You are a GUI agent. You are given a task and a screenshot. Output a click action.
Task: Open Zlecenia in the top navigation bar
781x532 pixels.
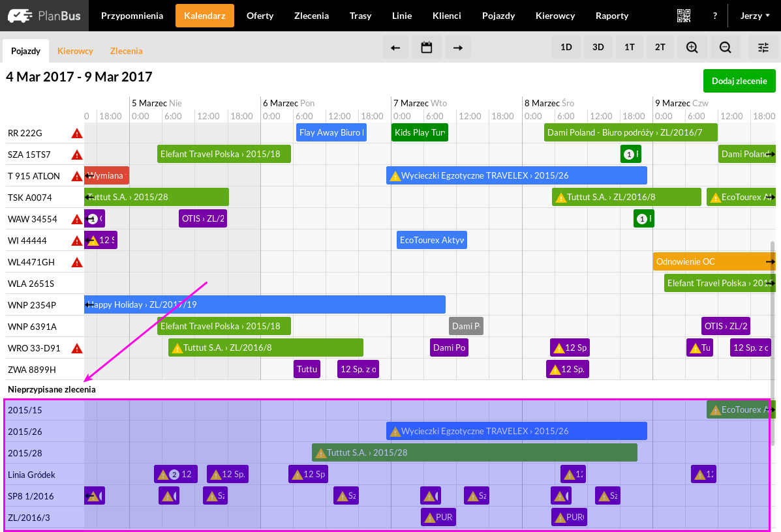click(311, 16)
